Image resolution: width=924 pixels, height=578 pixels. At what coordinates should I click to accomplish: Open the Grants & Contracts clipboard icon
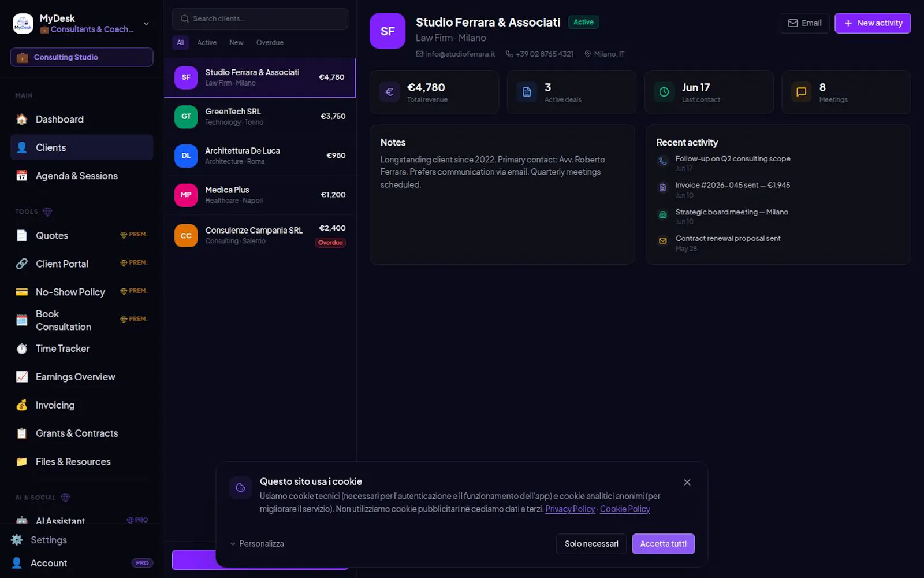pos(22,433)
